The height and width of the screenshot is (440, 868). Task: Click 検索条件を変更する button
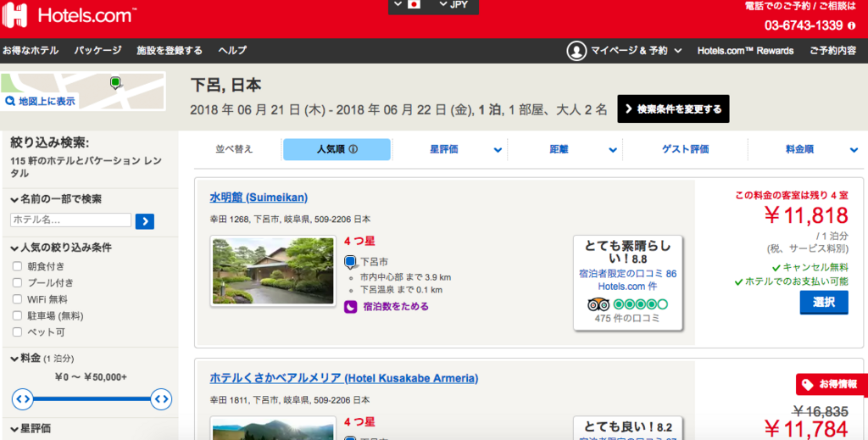673,109
